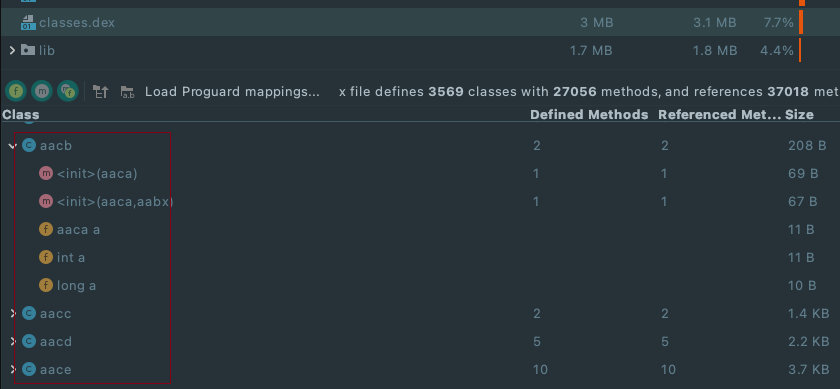Click the 11 B size of aaca a
The height and width of the screenshot is (389, 840).
(801, 229)
